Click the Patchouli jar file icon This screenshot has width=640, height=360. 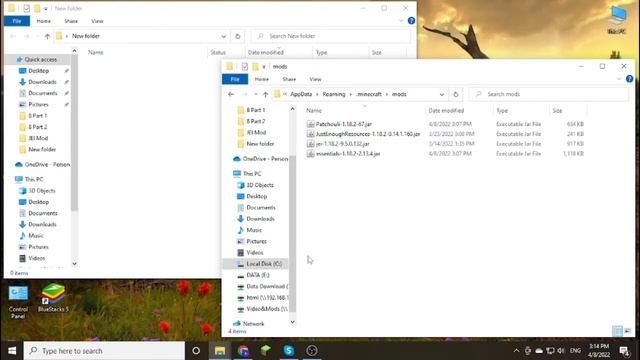point(310,124)
